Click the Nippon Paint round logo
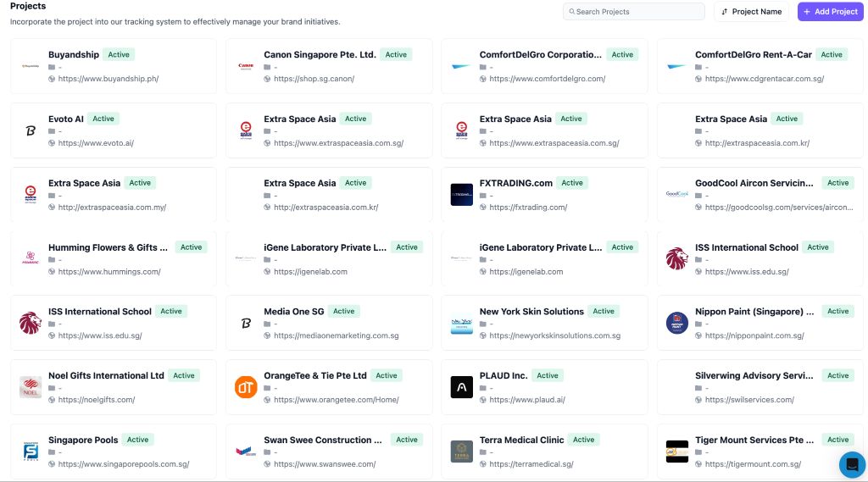This screenshot has width=868, height=482. pyautogui.click(x=677, y=324)
